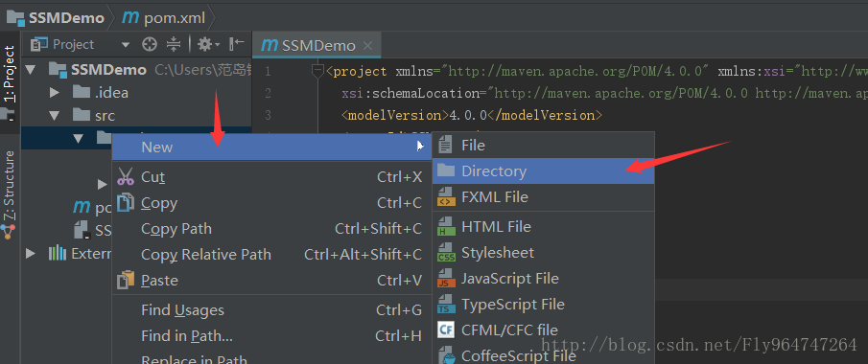The width and height of the screenshot is (868, 364).
Task: Expand the .idea folder node
Action: pos(55,92)
